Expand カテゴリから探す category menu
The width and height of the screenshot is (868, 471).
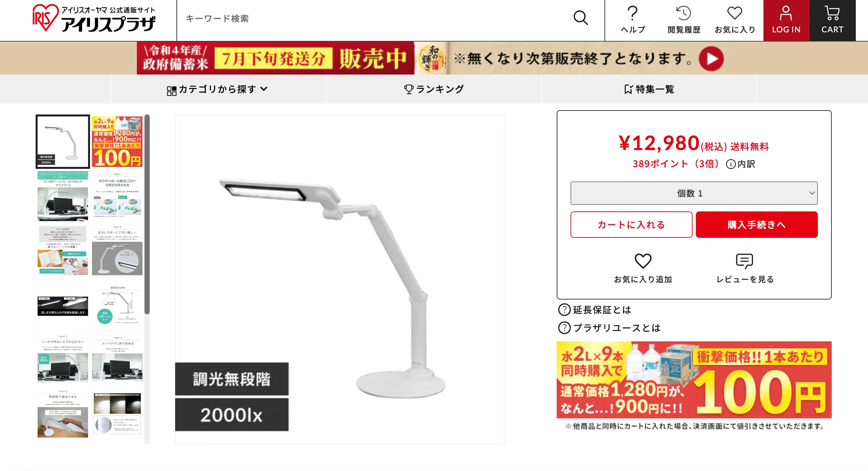pyautogui.click(x=218, y=89)
